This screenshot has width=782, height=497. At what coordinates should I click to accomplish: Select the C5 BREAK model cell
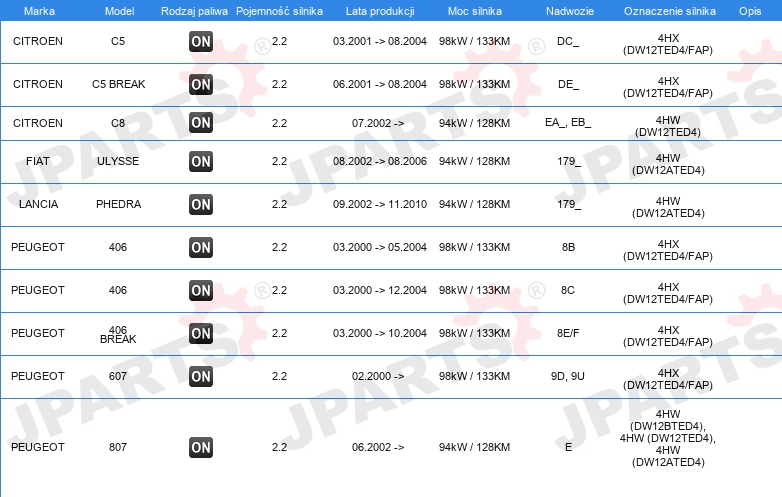(x=119, y=84)
